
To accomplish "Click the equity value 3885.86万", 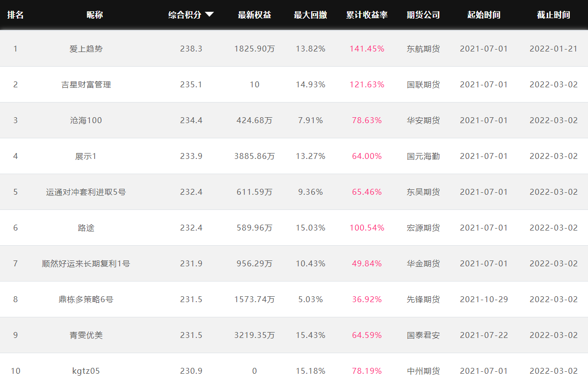I will [x=255, y=156].
